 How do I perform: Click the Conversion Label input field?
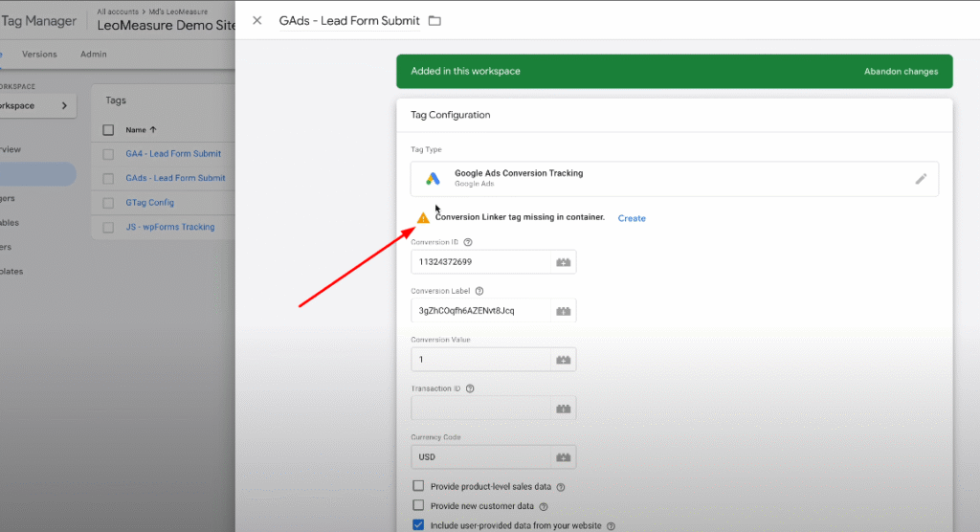(x=480, y=311)
